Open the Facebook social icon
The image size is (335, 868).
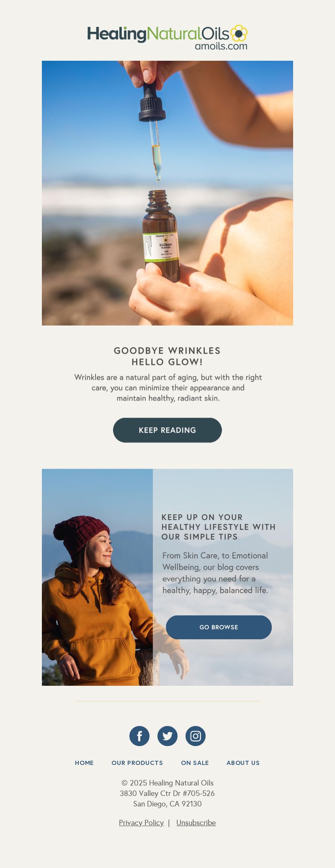coord(139,736)
